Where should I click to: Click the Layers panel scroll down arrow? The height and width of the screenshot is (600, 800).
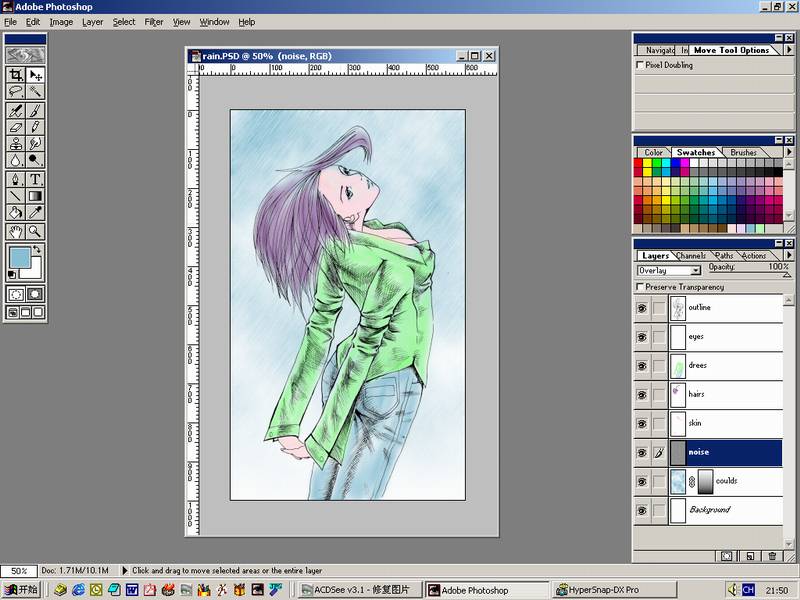point(789,543)
